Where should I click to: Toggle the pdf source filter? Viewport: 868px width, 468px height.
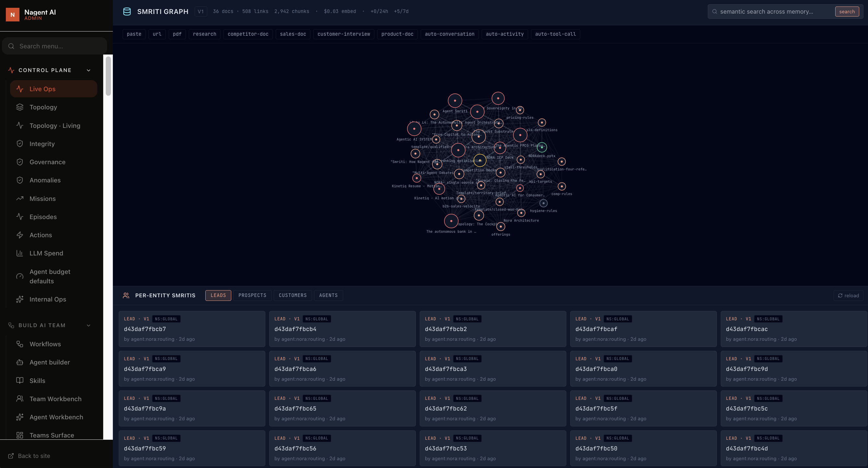click(177, 34)
